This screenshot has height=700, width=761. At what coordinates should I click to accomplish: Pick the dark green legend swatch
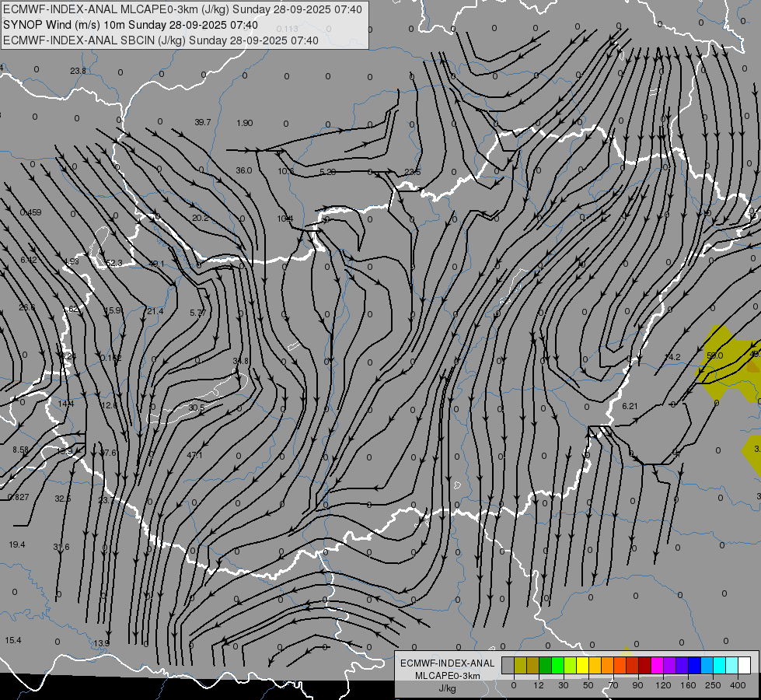pyautogui.click(x=546, y=666)
